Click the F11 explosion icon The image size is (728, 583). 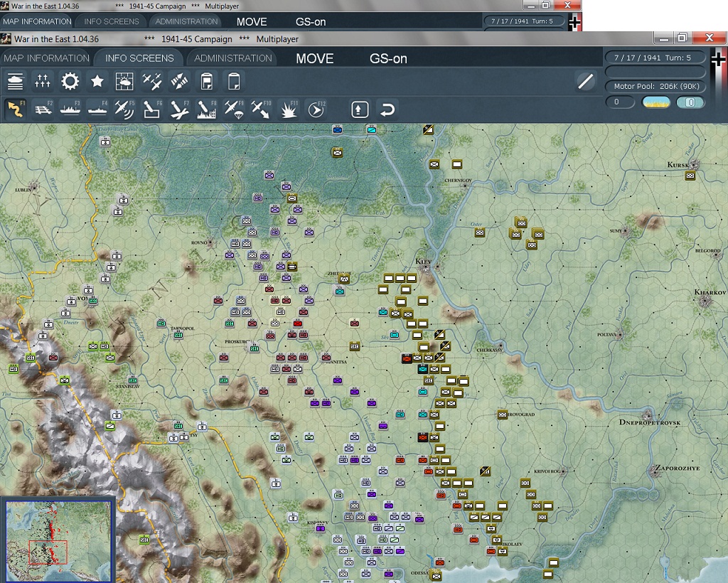(x=289, y=109)
